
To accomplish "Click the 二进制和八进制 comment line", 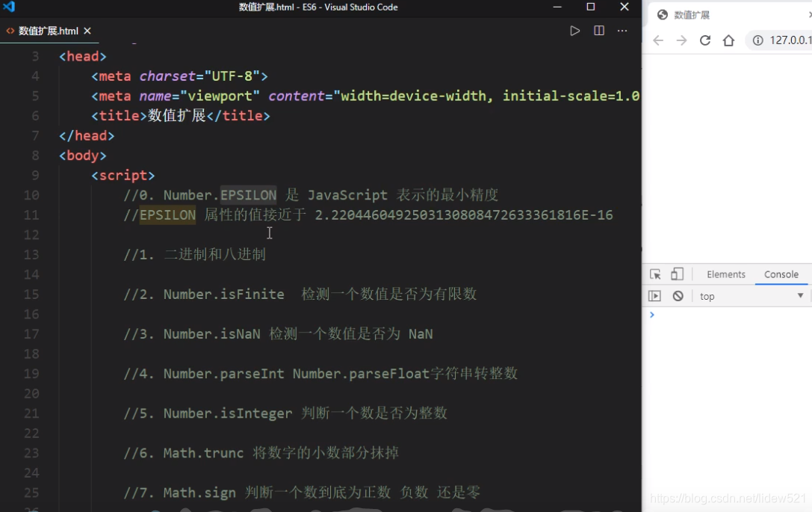I will [x=194, y=254].
